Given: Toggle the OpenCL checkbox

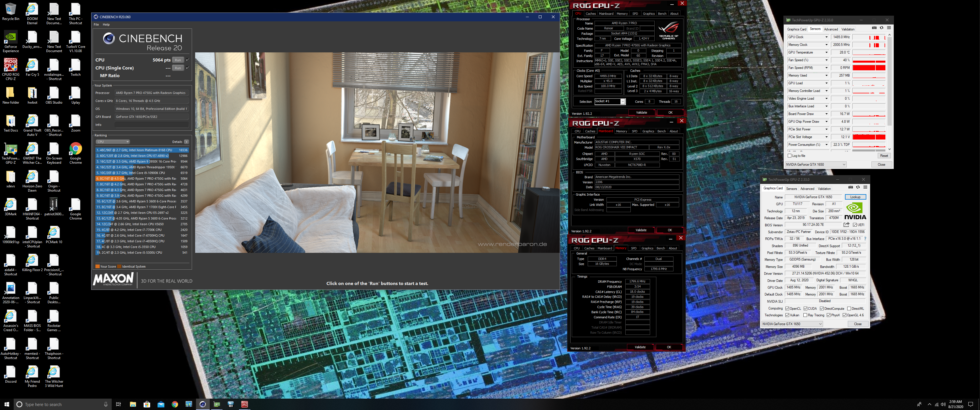Looking at the screenshot, I should click(787, 308).
